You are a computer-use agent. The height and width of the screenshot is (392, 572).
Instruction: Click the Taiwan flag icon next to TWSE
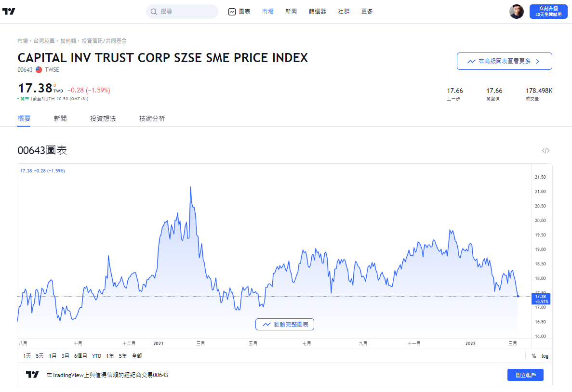tap(39, 70)
